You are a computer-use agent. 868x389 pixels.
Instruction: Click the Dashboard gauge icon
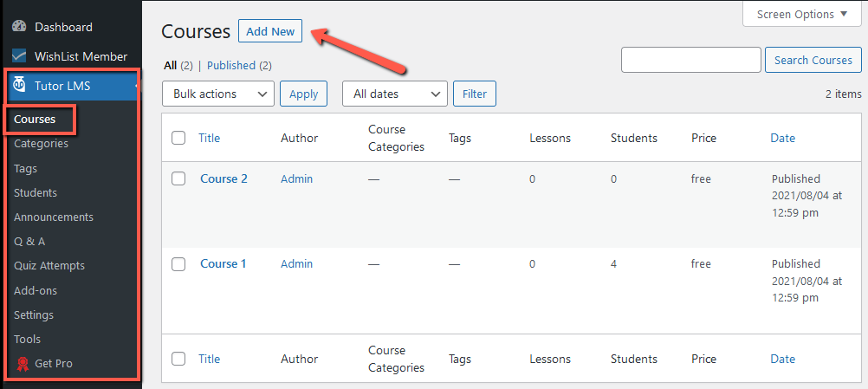19,28
